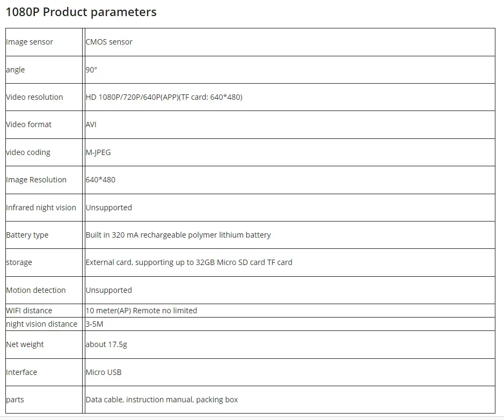Select the 10 meter(AP) Remote text
The height and width of the screenshot is (420, 504).
[141, 311]
